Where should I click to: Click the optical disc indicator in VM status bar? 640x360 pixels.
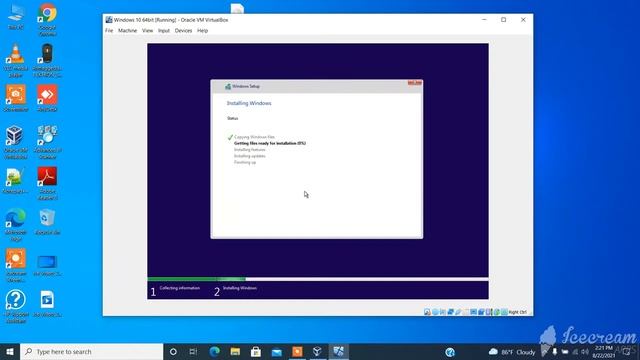pyautogui.click(x=435, y=312)
